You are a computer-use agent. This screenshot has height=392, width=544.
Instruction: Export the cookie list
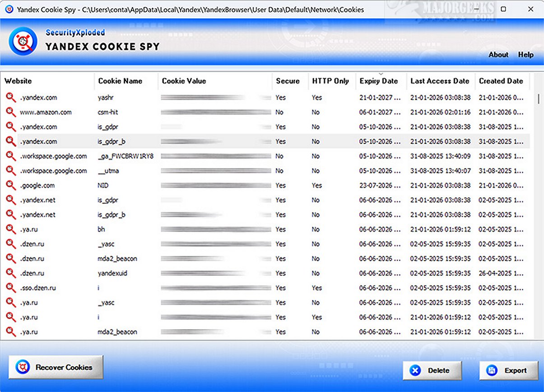(509, 371)
